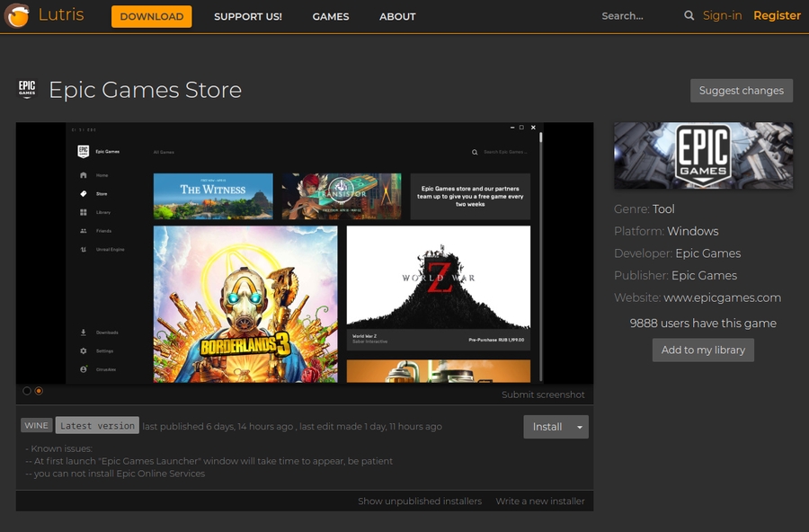Click the Submit screenshot link
The height and width of the screenshot is (532, 809).
point(543,395)
